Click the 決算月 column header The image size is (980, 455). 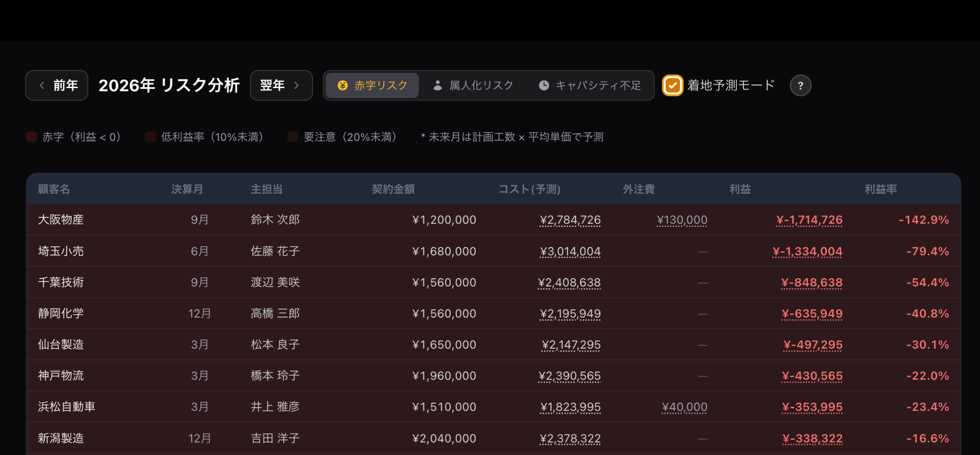(187, 189)
